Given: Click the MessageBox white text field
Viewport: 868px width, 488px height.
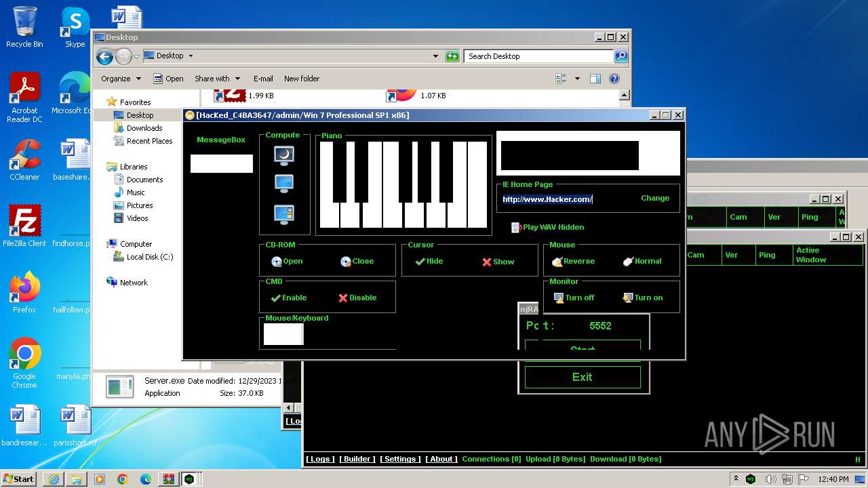Looking at the screenshot, I should 222,163.
